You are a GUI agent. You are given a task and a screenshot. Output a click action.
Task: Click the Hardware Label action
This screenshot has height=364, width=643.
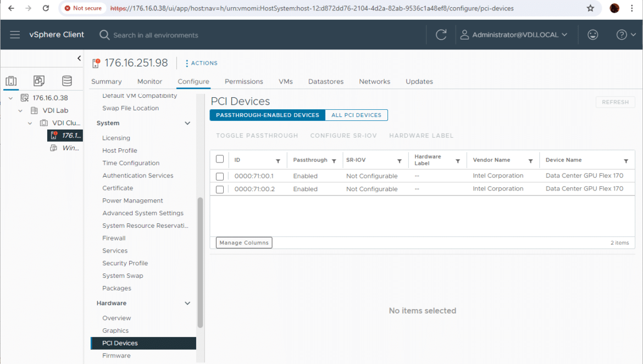pyautogui.click(x=422, y=136)
